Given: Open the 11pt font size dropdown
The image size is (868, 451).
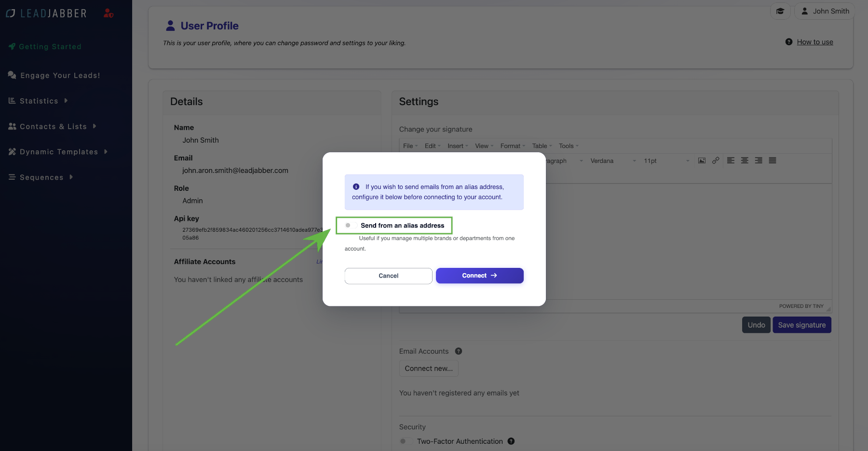Looking at the screenshot, I should (x=666, y=161).
